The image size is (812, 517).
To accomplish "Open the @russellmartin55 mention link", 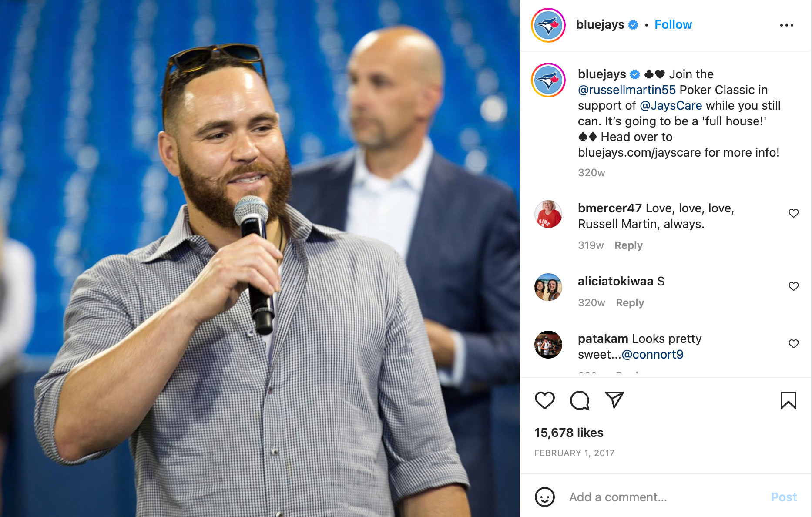I will 627,90.
